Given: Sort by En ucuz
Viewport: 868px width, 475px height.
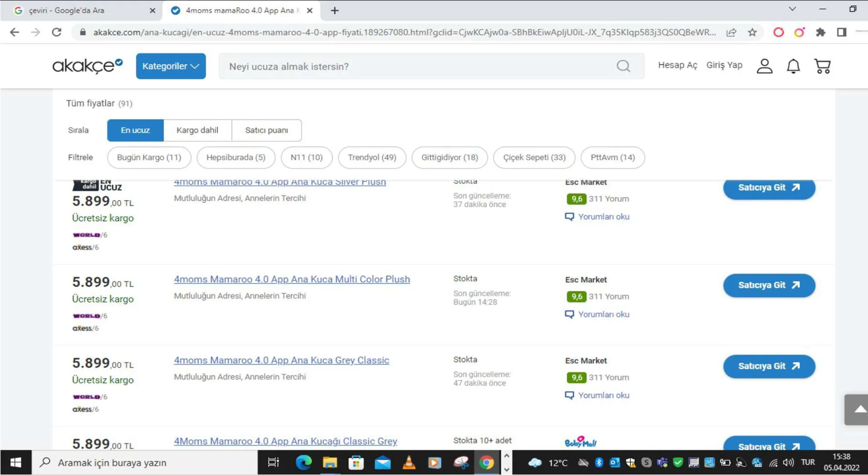Looking at the screenshot, I should click(x=135, y=130).
